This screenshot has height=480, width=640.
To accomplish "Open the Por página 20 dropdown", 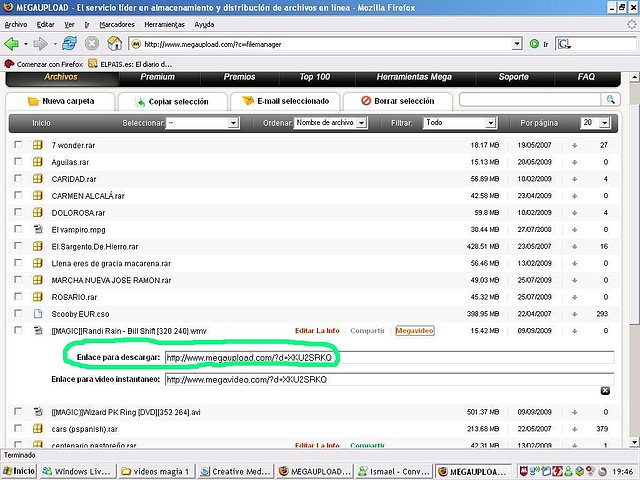I will (595, 122).
